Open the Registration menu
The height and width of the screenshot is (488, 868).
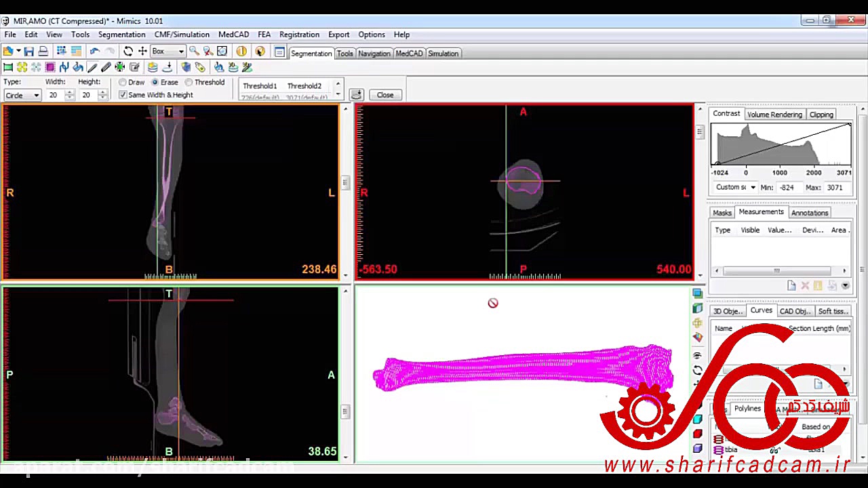click(x=299, y=35)
